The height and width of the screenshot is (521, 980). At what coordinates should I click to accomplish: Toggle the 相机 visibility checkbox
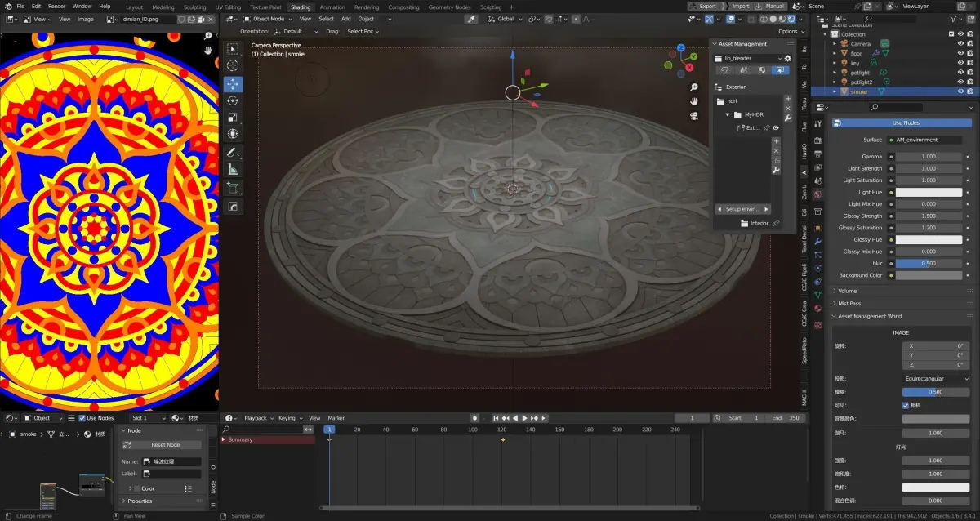(x=906, y=405)
